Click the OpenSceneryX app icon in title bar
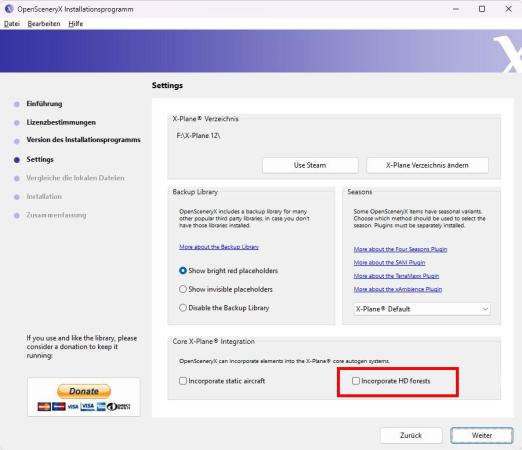 9,9
